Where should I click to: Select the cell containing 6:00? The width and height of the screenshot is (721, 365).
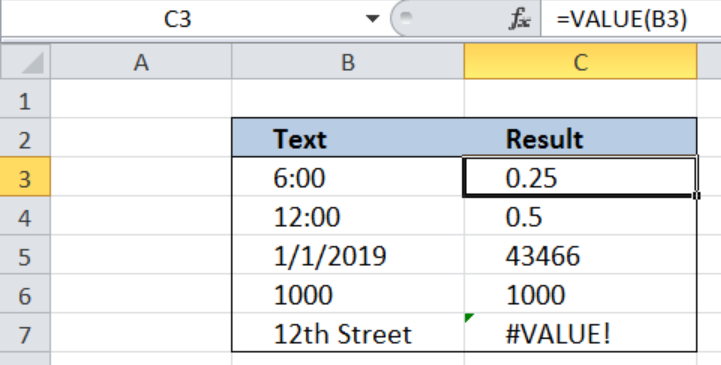click(348, 177)
